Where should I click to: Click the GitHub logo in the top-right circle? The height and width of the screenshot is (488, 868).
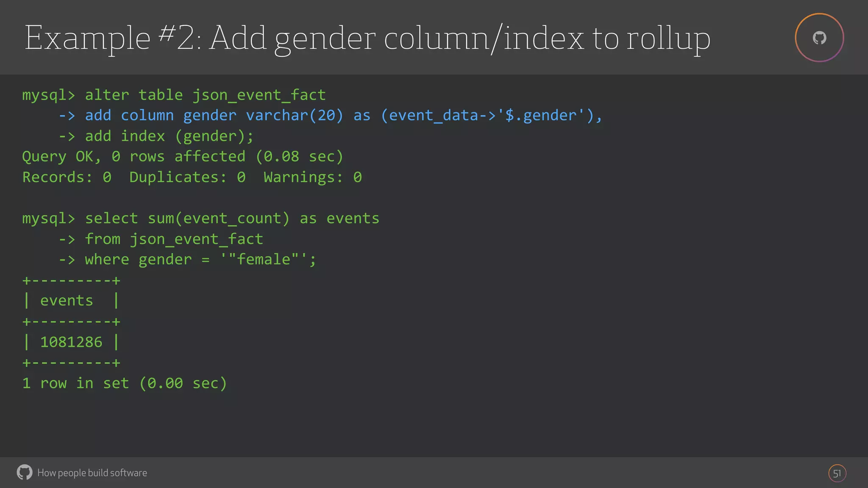(819, 38)
